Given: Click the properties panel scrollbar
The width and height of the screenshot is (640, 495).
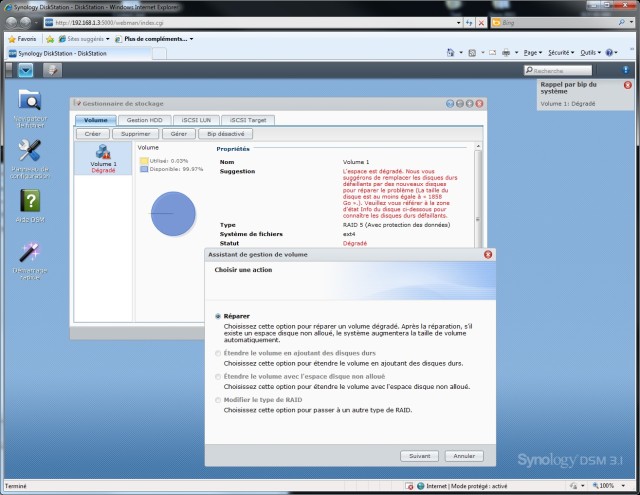Looking at the screenshot, I should pyautogui.click(x=478, y=196).
